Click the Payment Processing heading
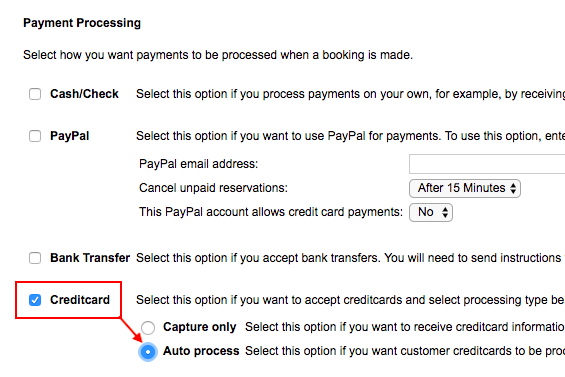Image resolution: width=565 pixels, height=377 pixels. (x=82, y=23)
